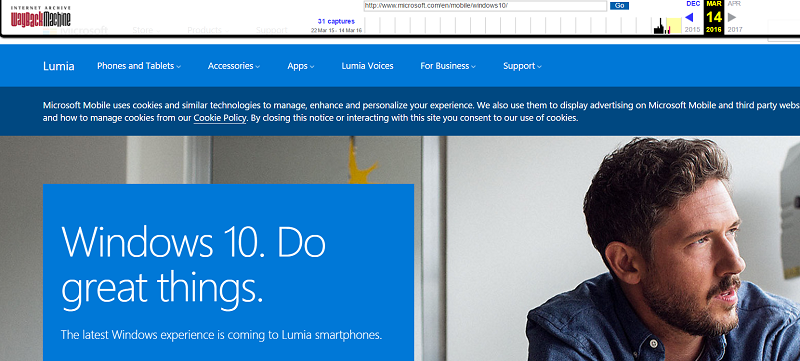The image size is (800, 361).
Task: Open the Cookie Policy link
Action: 220,118
